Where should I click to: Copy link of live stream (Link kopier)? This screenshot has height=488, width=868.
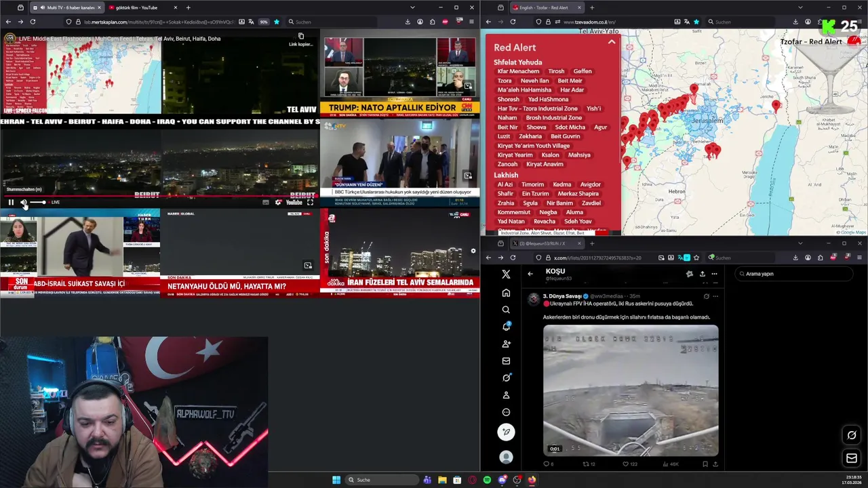[x=300, y=40]
